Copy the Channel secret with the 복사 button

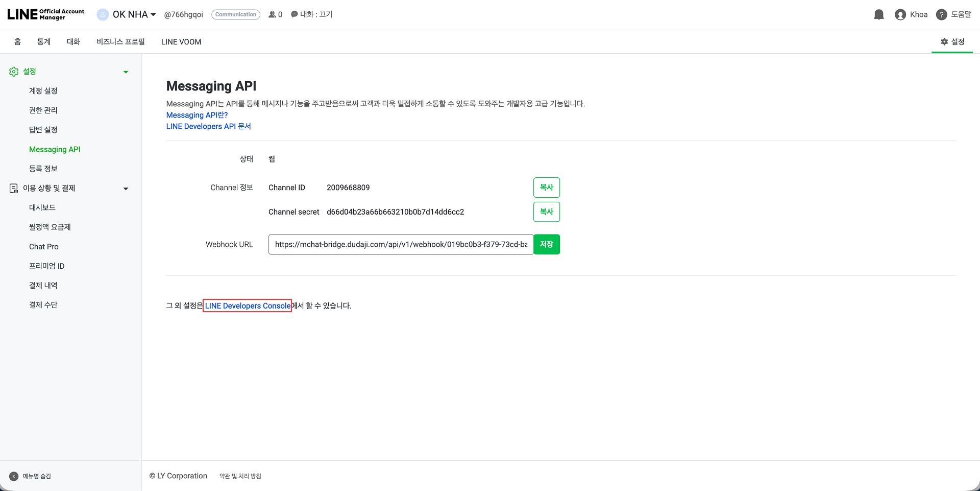point(546,212)
